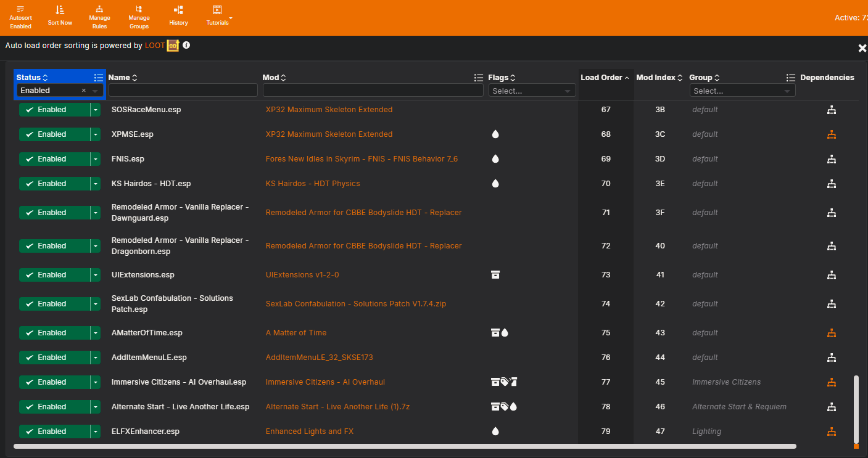Click the dependencies icon for ELFXEnhancer.esp

point(831,431)
